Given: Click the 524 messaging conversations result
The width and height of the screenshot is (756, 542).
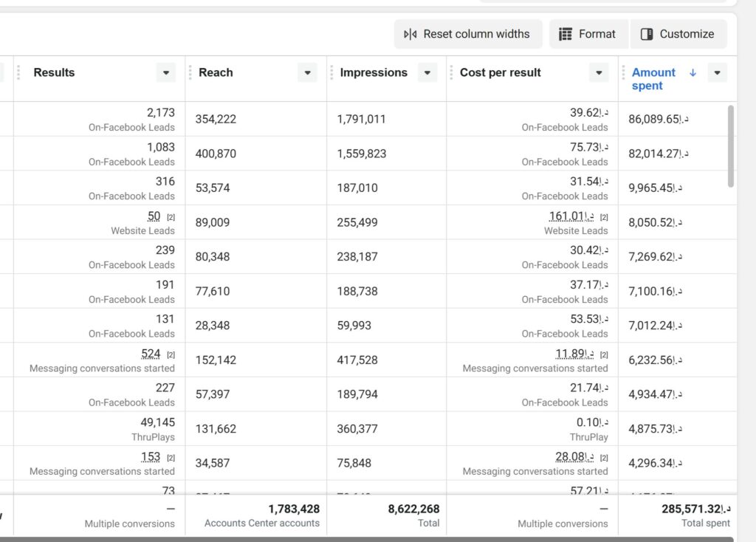Looking at the screenshot, I should click(151, 354).
